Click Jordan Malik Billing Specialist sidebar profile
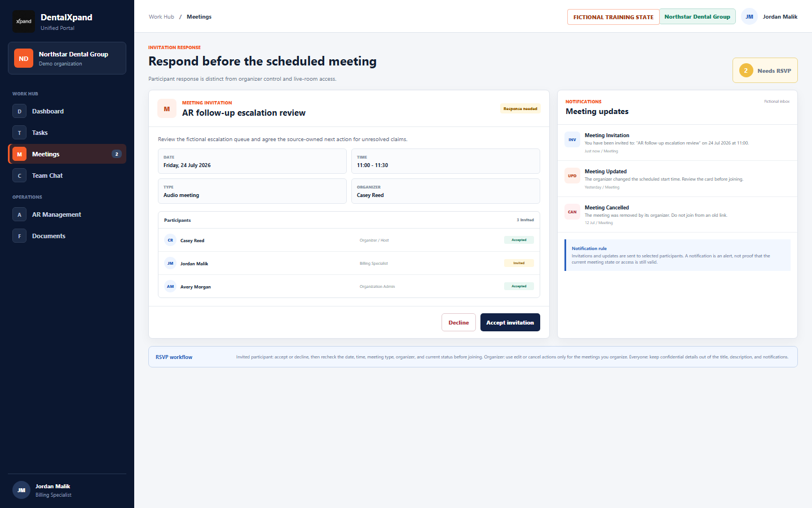812x508 pixels. [67, 490]
